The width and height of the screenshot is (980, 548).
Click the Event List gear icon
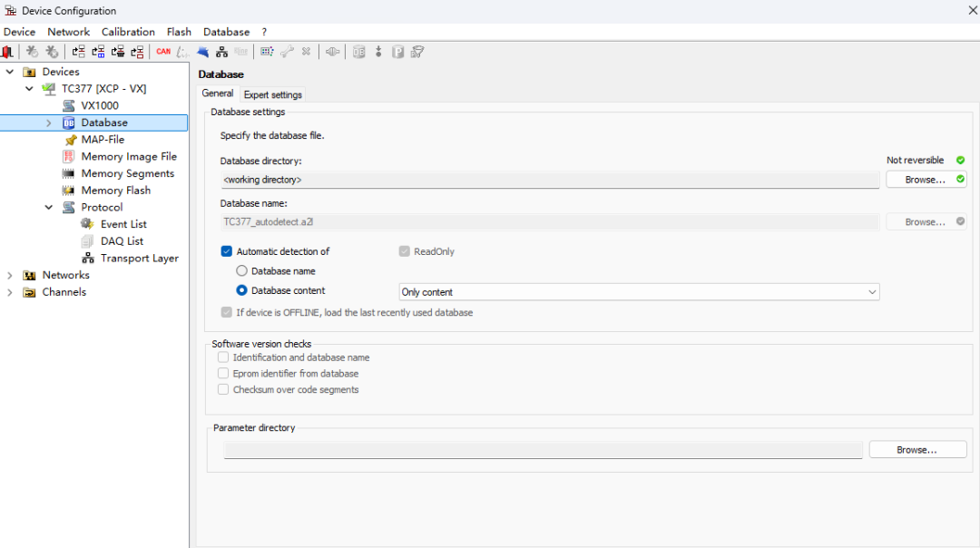87,224
